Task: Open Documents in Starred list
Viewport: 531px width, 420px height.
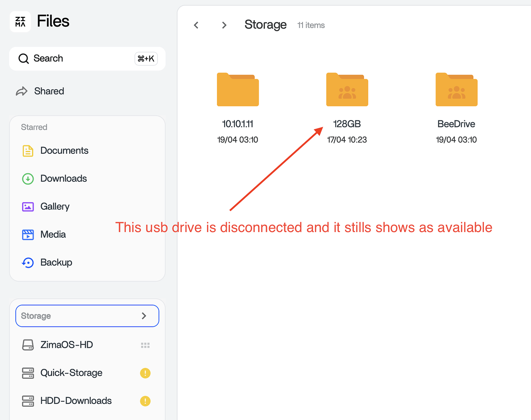Action: 64,150
